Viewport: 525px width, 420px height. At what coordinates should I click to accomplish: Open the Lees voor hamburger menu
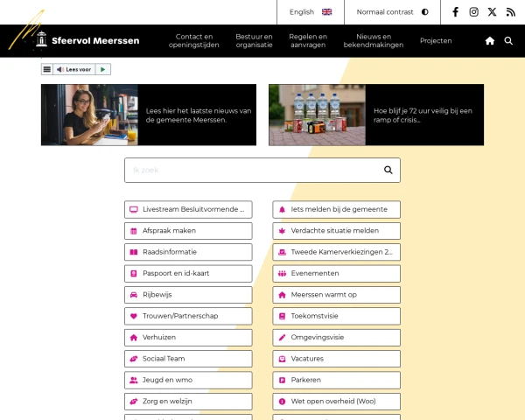tap(47, 69)
